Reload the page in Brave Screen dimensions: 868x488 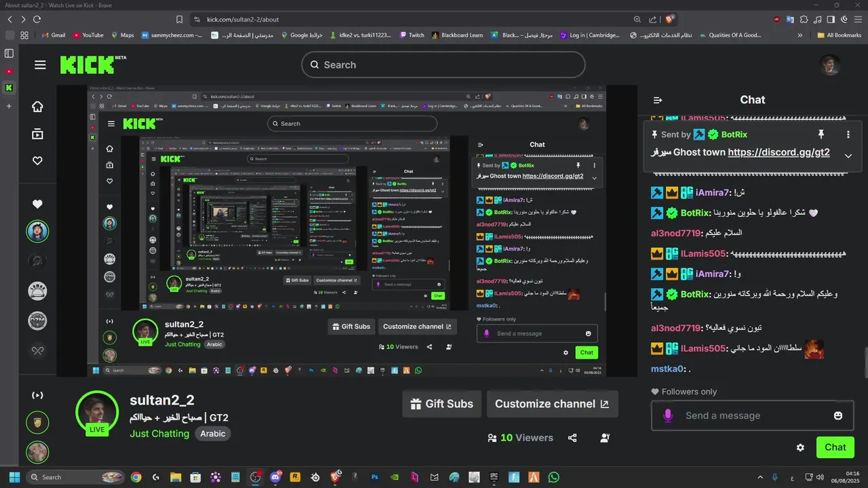coord(37,20)
